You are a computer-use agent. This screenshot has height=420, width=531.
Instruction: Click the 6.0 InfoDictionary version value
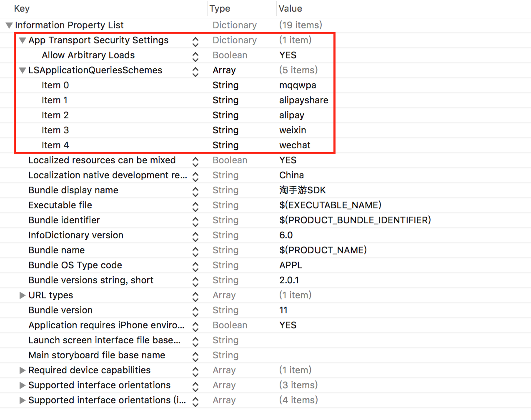click(x=286, y=235)
